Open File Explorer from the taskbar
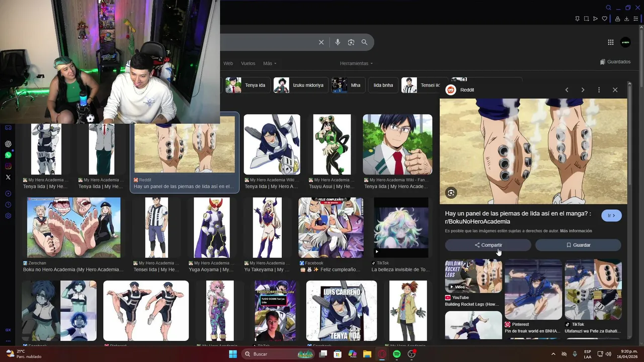 (x=367, y=354)
